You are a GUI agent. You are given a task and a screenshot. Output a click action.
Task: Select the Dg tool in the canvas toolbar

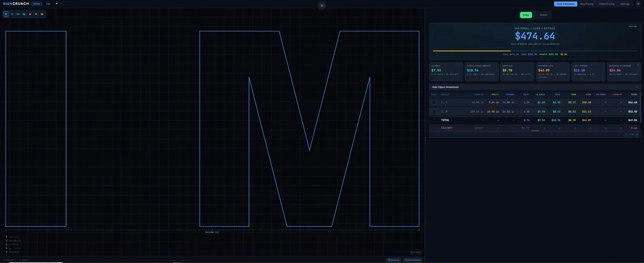(24, 14)
